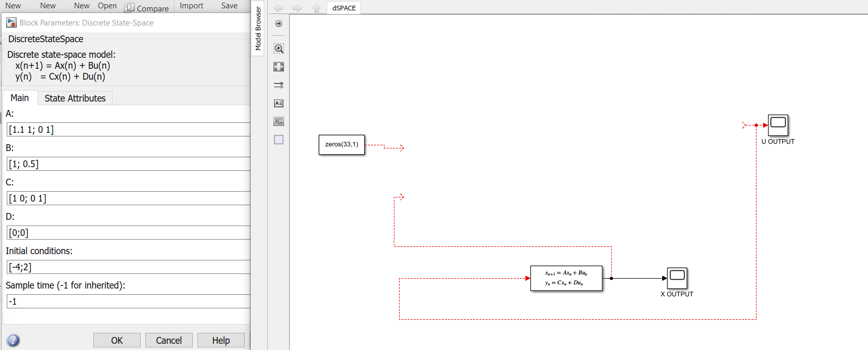Viewport: 868px width, 350px height.
Task: Select the Area box tool
Action: pos(279,140)
